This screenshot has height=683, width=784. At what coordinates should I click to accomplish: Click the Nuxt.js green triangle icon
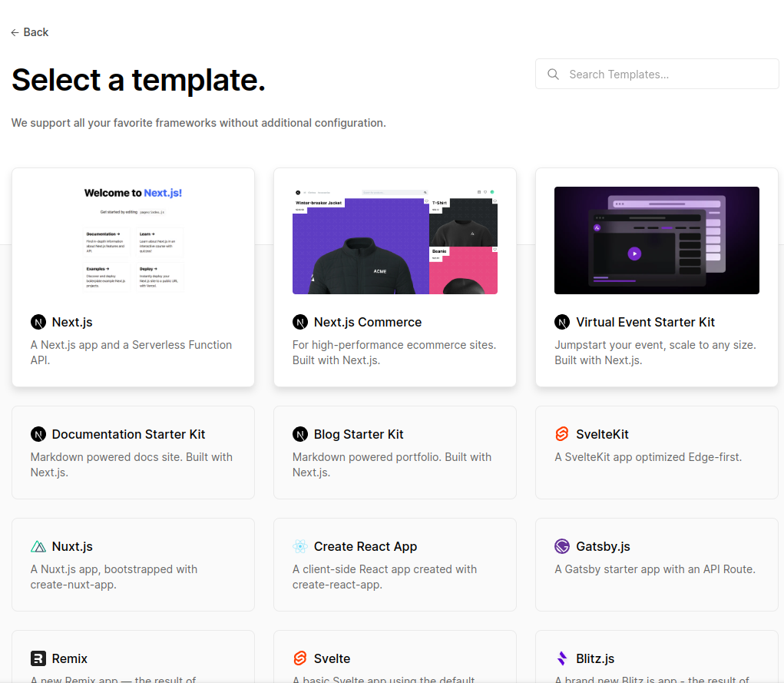[38, 546]
